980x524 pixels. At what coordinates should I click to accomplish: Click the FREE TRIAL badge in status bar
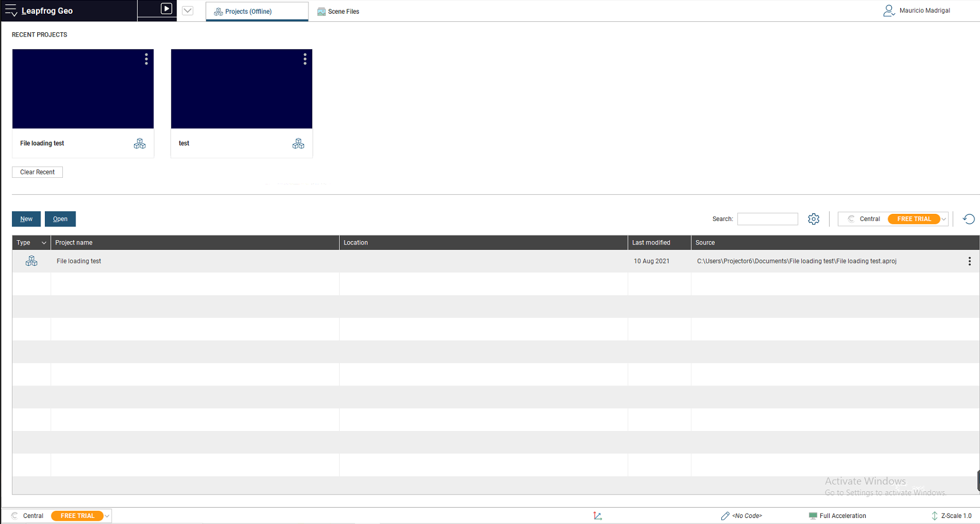point(77,516)
